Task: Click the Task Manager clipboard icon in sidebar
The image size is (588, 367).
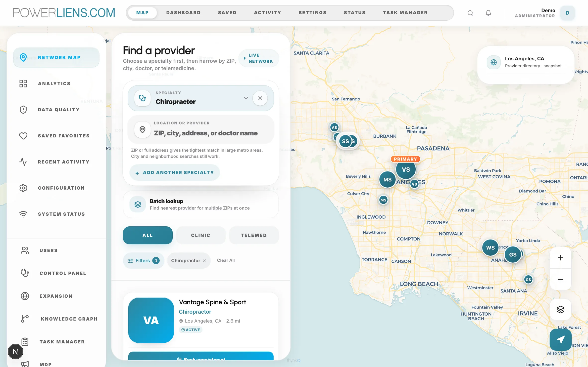Action: (x=25, y=342)
